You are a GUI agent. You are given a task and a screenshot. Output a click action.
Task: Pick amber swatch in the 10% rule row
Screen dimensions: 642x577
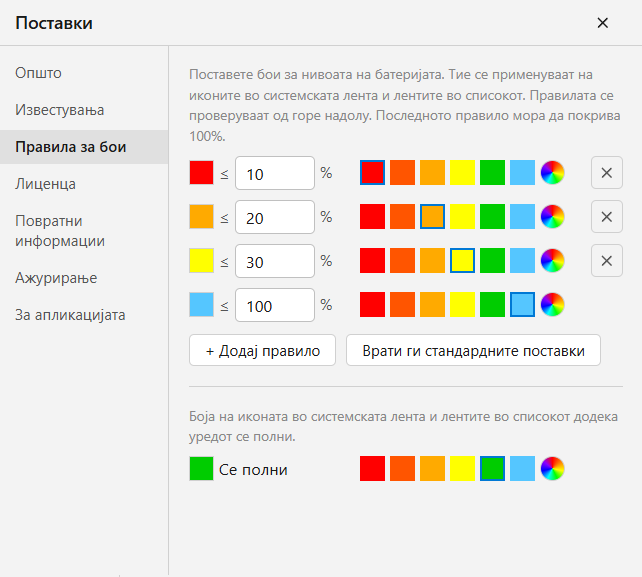(x=432, y=173)
